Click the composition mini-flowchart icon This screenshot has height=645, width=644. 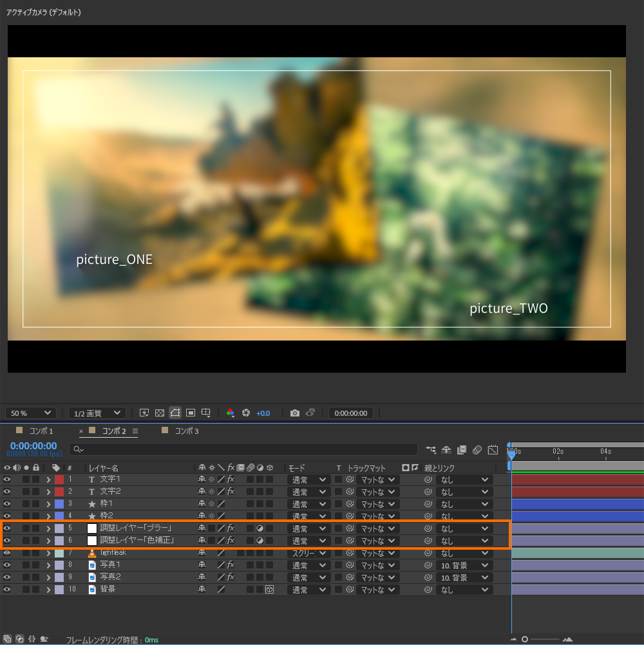pos(431,449)
